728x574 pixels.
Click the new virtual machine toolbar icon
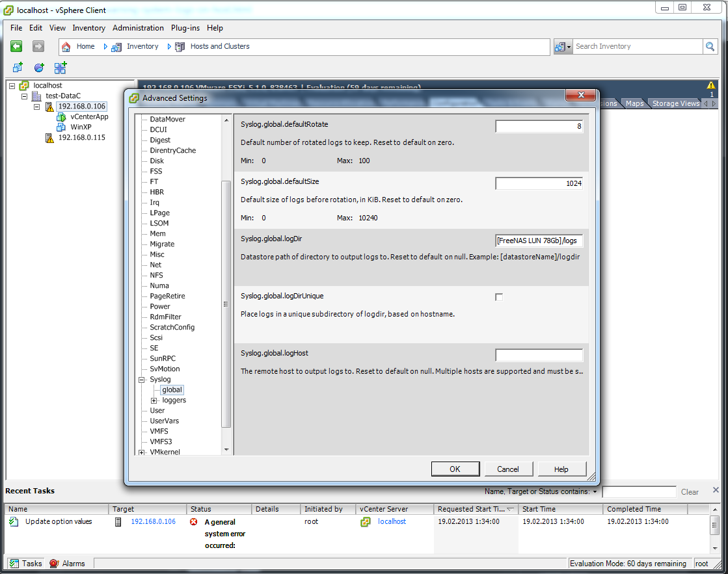pyautogui.click(x=18, y=68)
